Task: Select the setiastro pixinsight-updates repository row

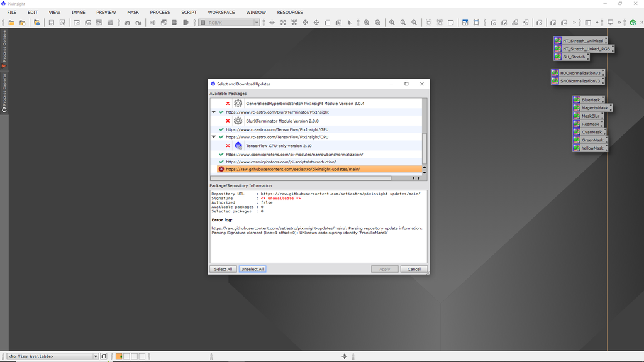Action: [319, 169]
